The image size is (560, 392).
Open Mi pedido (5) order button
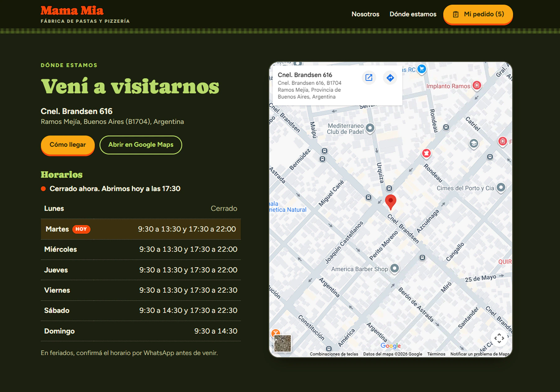(478, 14)
